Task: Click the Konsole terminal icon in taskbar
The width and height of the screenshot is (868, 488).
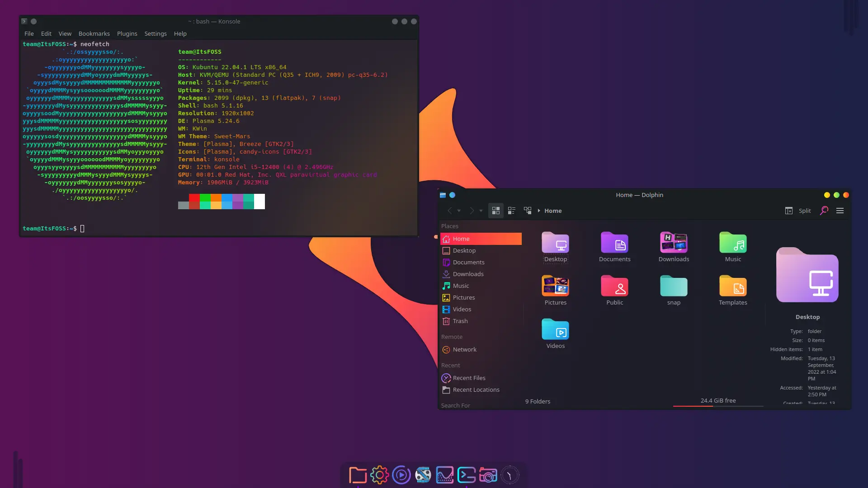Action: 467,475
